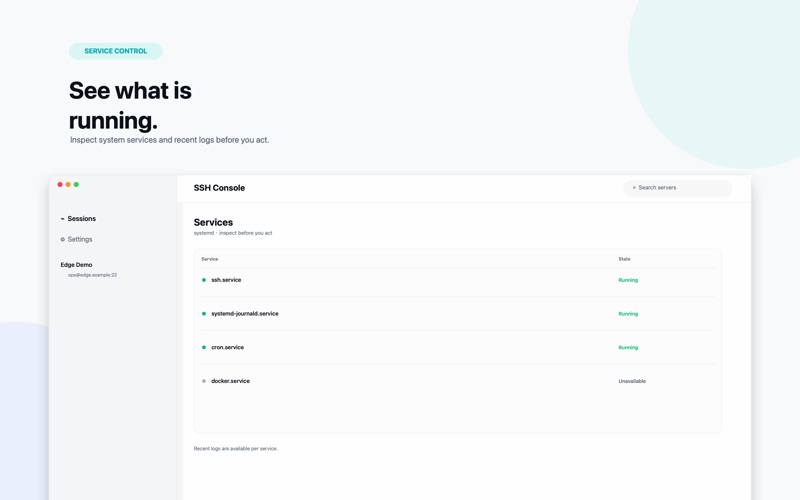The width and height of the screenshot is (800, 500).
Task: Click the Unavailable state of docker.service
Action: 632,381
